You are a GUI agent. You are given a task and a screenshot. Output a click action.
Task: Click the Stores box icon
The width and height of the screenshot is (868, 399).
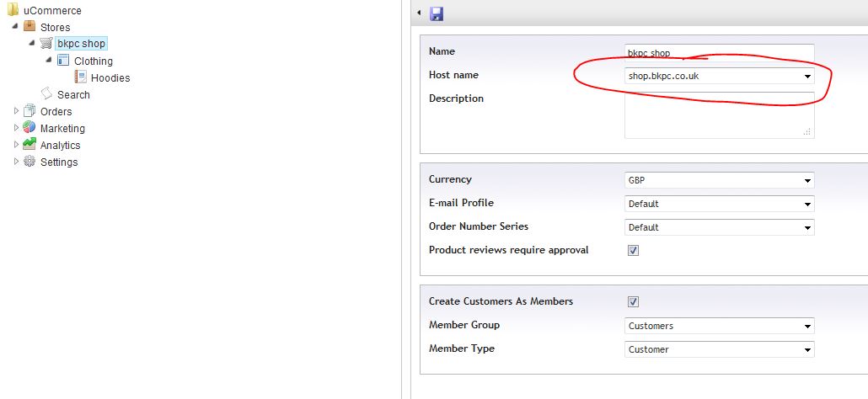tap(29, 27)
